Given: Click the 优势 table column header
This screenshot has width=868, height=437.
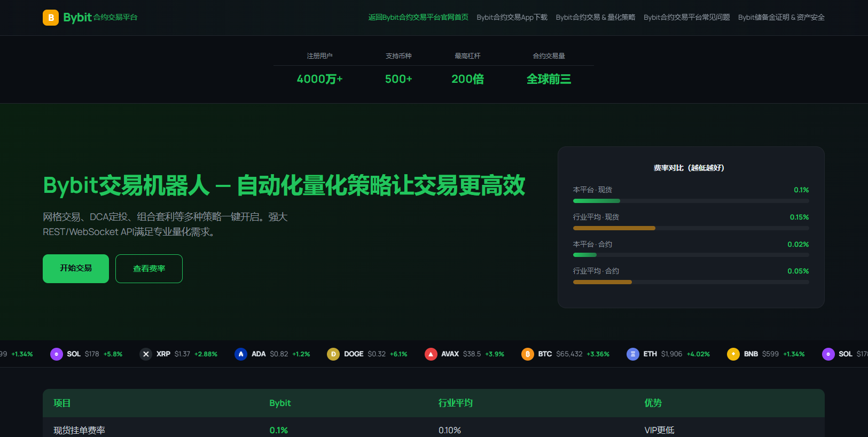Looking at the screenshot, I should tap(653, 403).
